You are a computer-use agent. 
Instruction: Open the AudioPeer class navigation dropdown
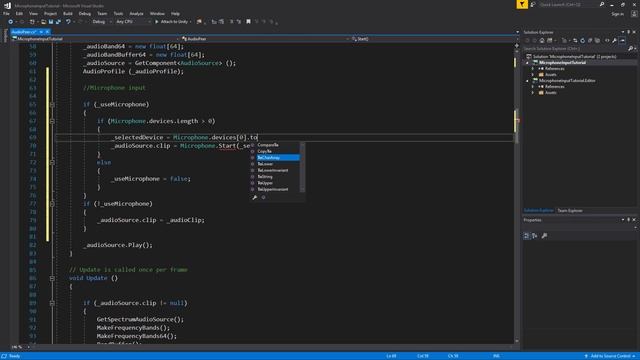[265, 39]
